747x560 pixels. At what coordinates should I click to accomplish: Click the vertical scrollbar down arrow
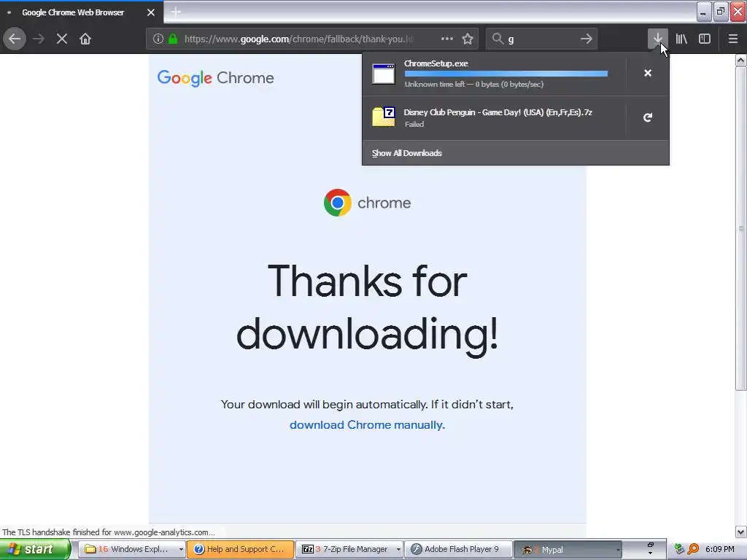pos(741,532)
